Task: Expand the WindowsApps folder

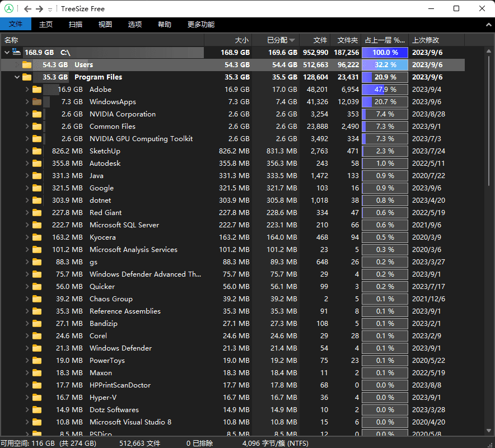Action: point(27,102)
